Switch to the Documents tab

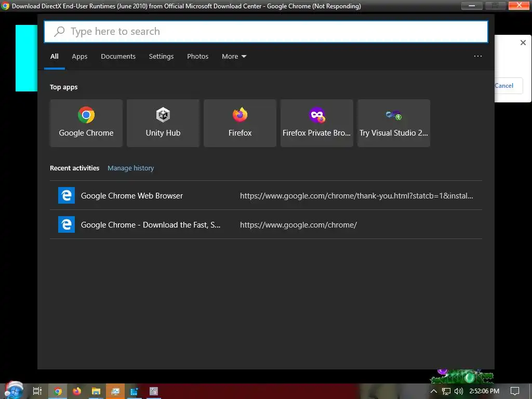[118, 56]
